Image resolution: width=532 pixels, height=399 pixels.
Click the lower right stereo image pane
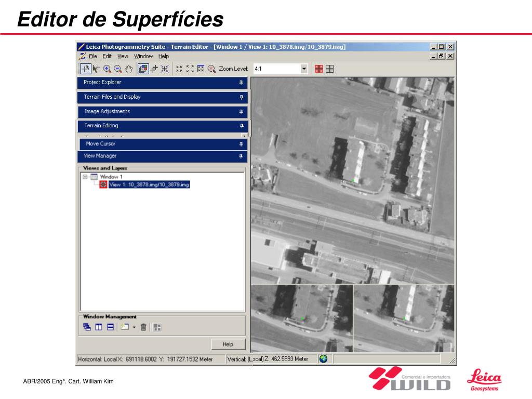click(404, 318)
